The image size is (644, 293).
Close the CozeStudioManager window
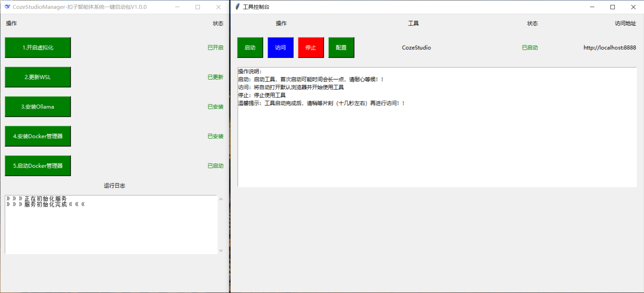point(219,7)
